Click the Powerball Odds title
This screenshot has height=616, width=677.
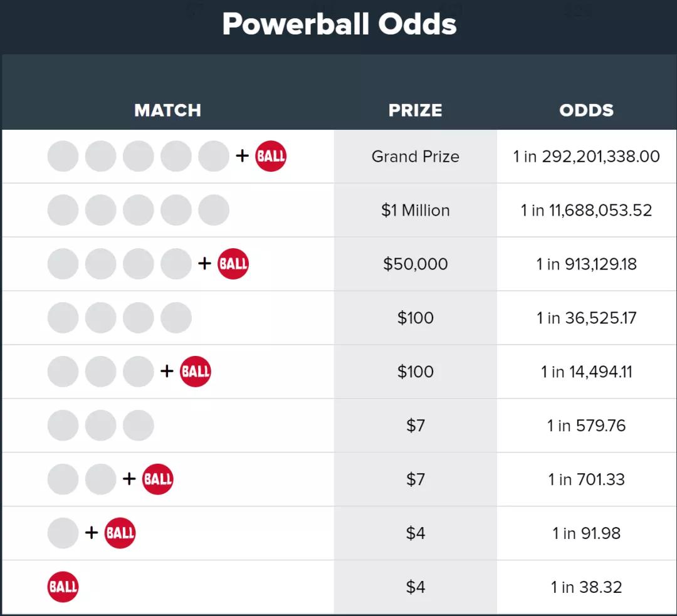click(x=339, y=24)
